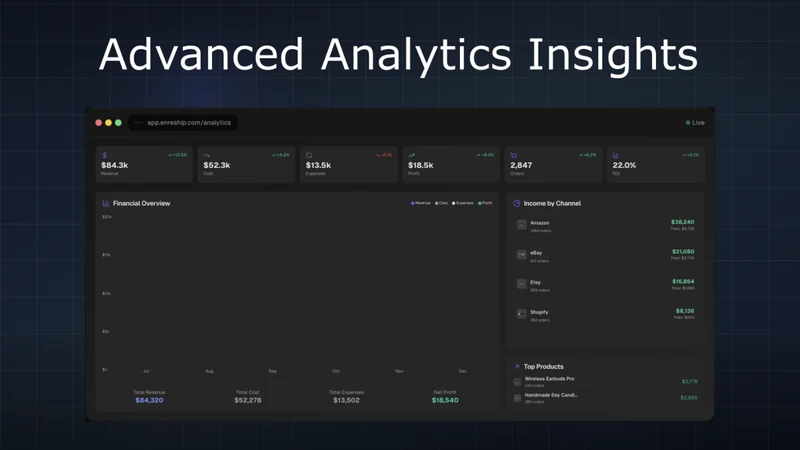Viewport: 800px width, 450px height.
Task: Click the red close window button
Action: point(98,122)
